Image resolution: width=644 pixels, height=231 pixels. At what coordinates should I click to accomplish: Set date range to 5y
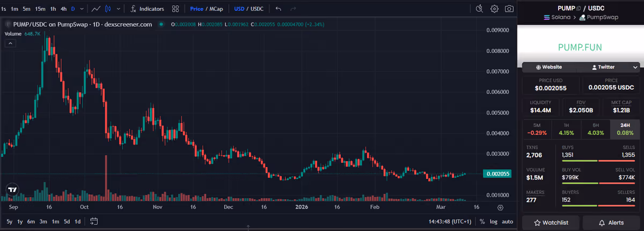tap(10, 221)
